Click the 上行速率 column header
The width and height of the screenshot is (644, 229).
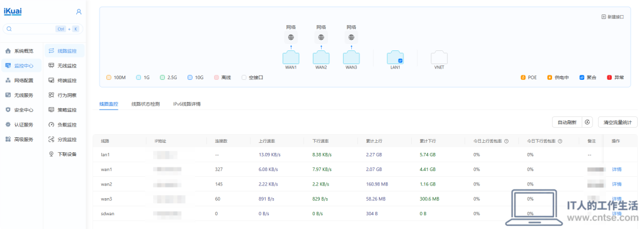pos(267,141)
